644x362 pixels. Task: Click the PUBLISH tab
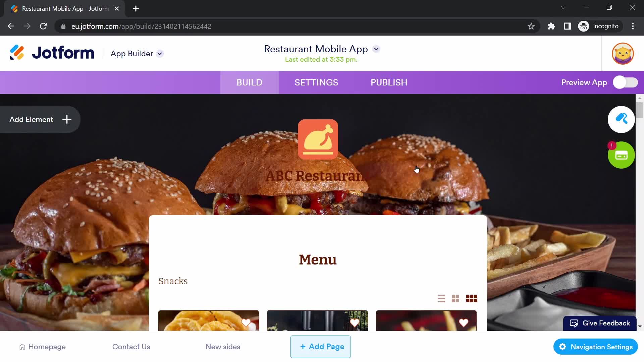tap(389, 82)
